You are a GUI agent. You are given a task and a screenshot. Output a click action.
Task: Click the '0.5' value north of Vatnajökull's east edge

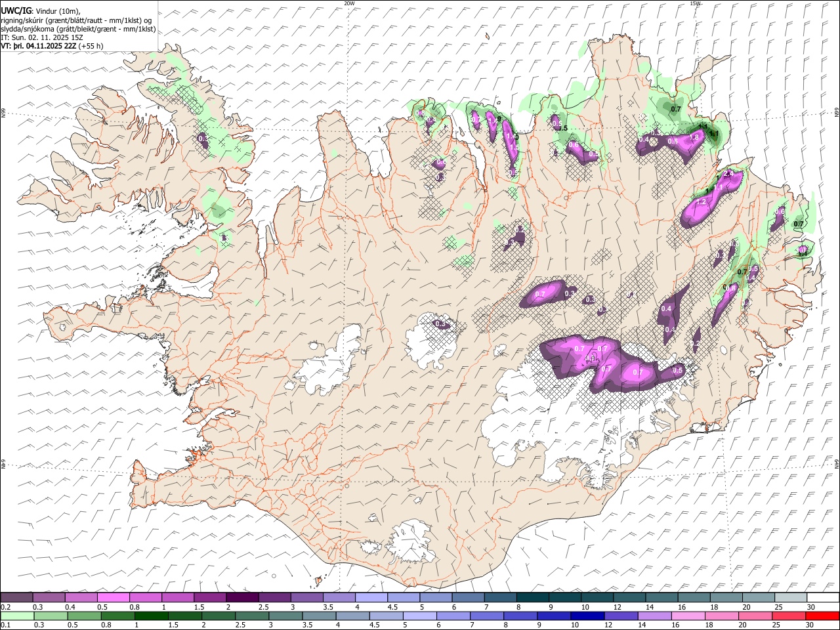click(678, 370)
